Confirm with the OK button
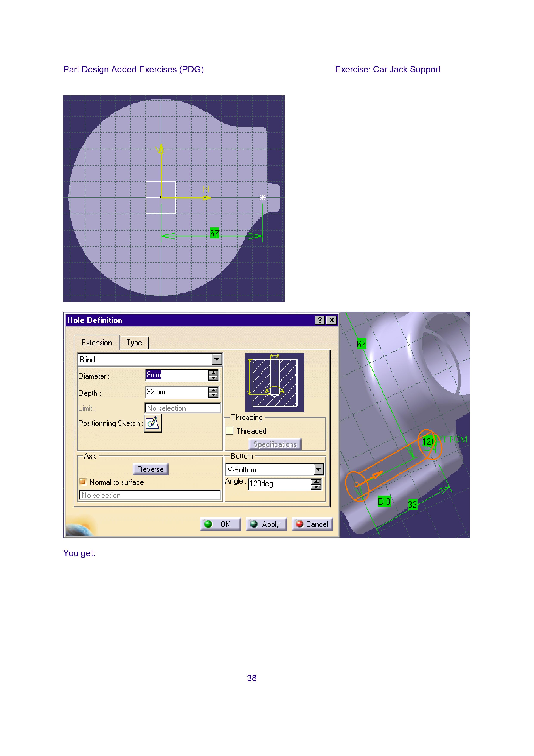Viewport: 534px width, 756px height. [220, 524]
